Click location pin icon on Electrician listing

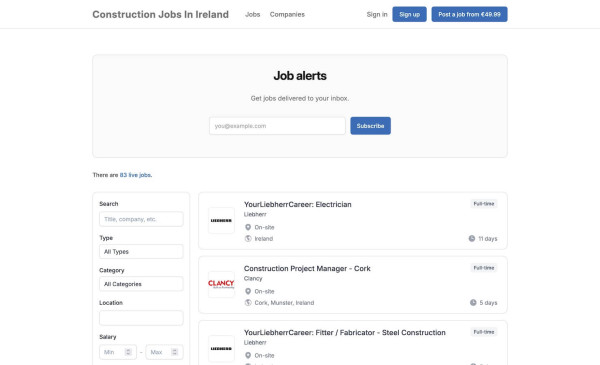(248, 227)
